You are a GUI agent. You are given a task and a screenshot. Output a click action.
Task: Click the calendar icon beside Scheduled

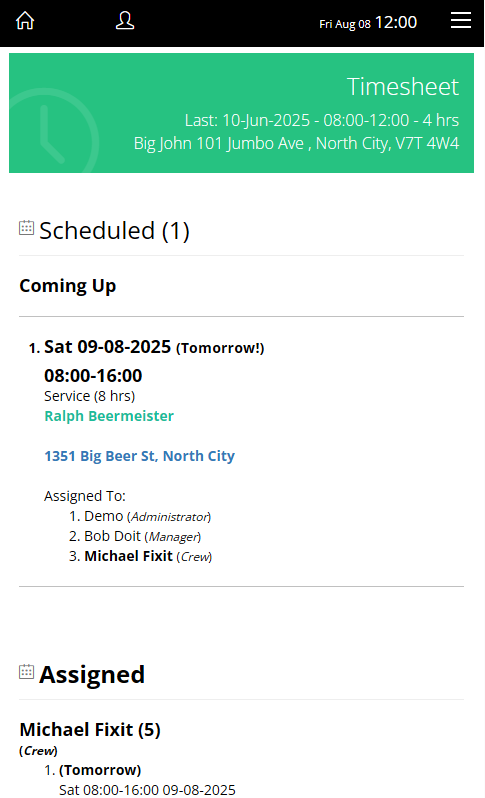(26, 227)
